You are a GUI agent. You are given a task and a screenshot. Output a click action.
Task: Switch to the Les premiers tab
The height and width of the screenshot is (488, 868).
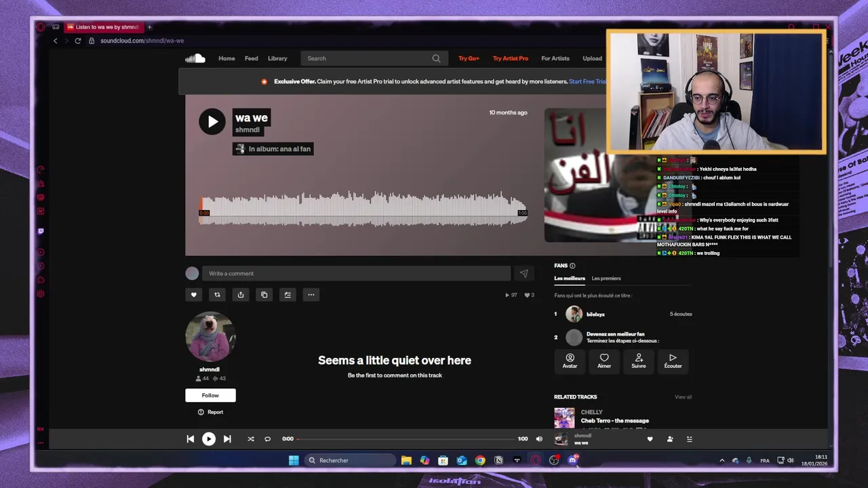(606, 279)
